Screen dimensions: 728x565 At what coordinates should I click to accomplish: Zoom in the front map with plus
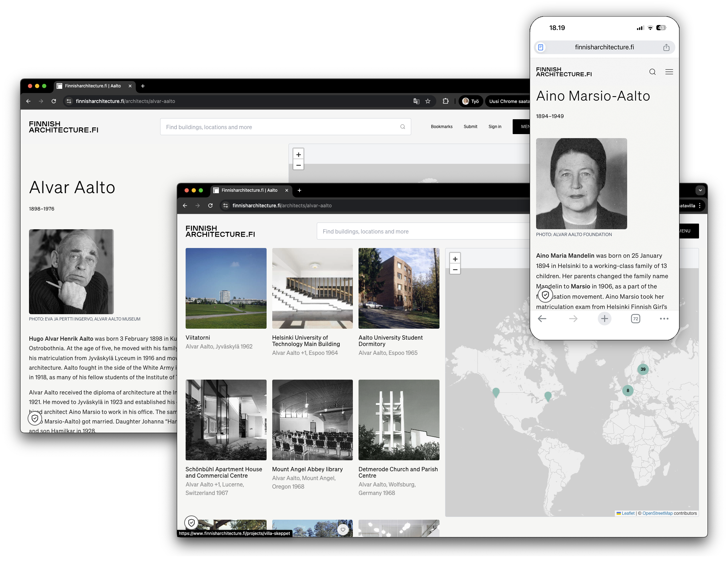click(455, 259)
